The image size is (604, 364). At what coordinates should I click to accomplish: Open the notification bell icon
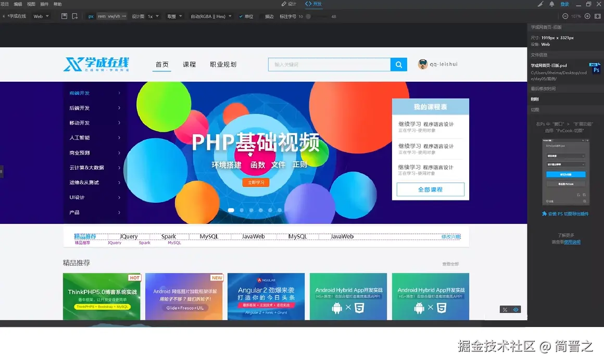[551, 4]
